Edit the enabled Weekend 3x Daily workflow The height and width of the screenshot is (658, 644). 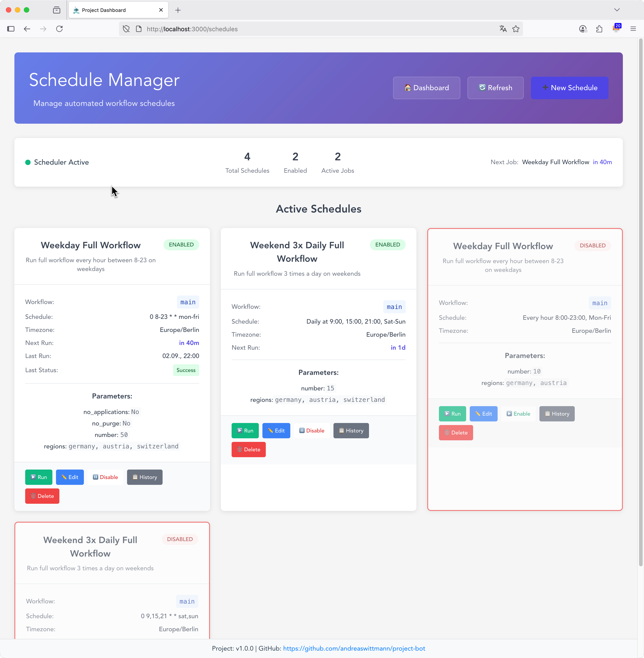[x=276, y=431]
